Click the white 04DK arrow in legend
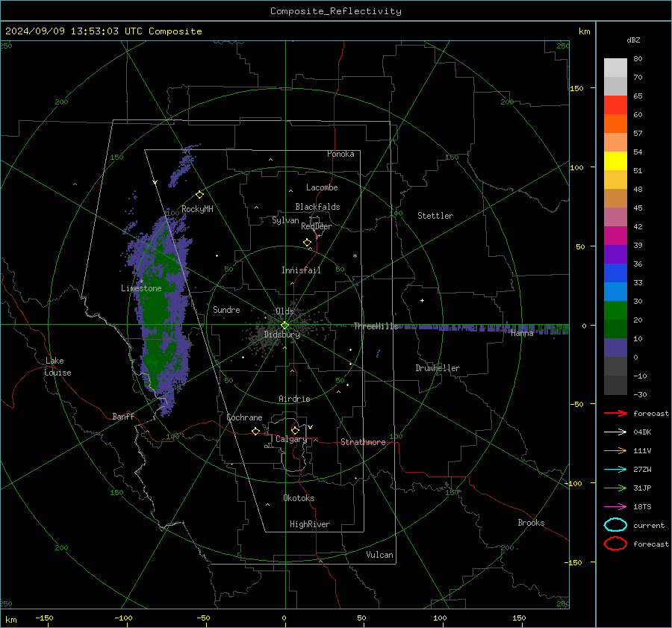This screenshot has width=672, height=628. pyautogui.click(x=615, y=432)
